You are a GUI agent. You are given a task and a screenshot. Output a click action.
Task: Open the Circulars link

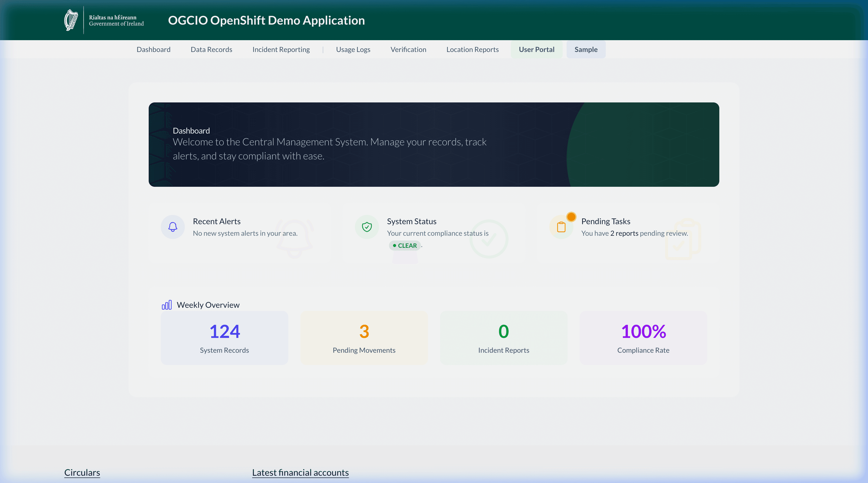(82, 472)
